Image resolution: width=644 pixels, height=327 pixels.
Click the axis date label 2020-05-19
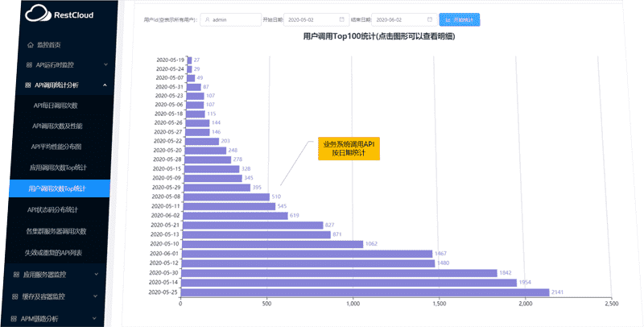(171, 60)
